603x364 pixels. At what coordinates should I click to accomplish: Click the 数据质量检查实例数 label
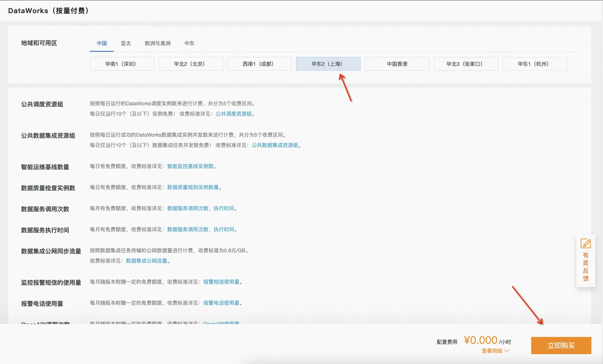[48, 188]
